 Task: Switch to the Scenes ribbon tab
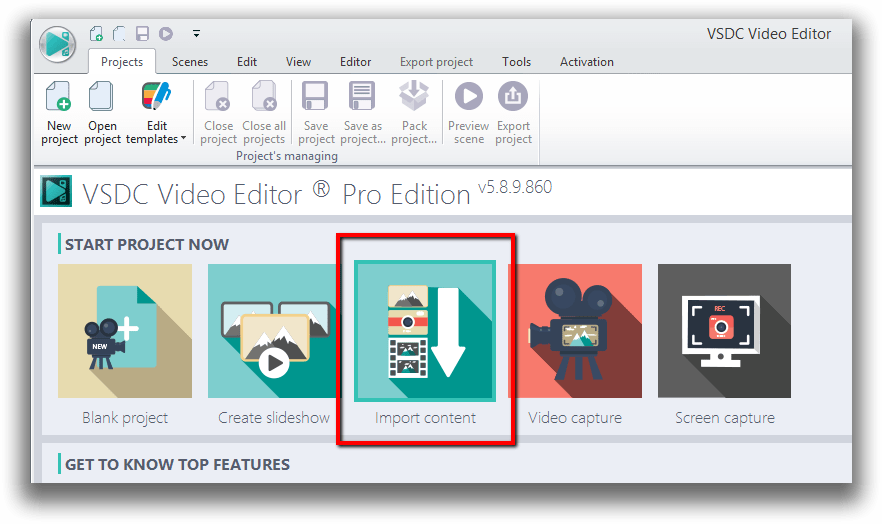[x=190, y=62]
